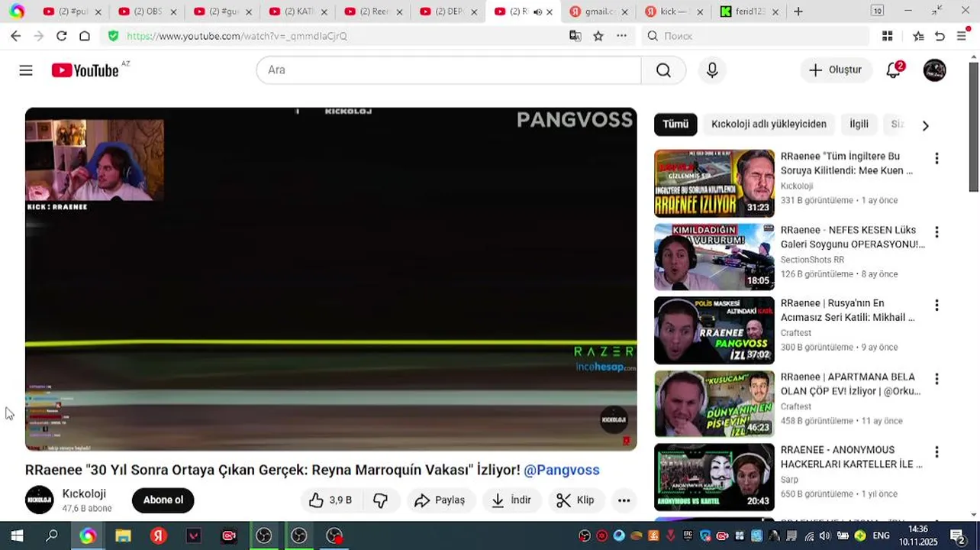
Task: Open the Kıckoloji channel name link
Action: [x=84, y=494]
